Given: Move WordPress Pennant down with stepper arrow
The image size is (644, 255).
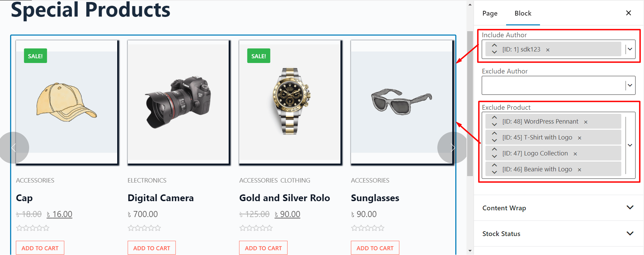Looking at the screenshot, I should pyautogui.click(x=494, y=125).
